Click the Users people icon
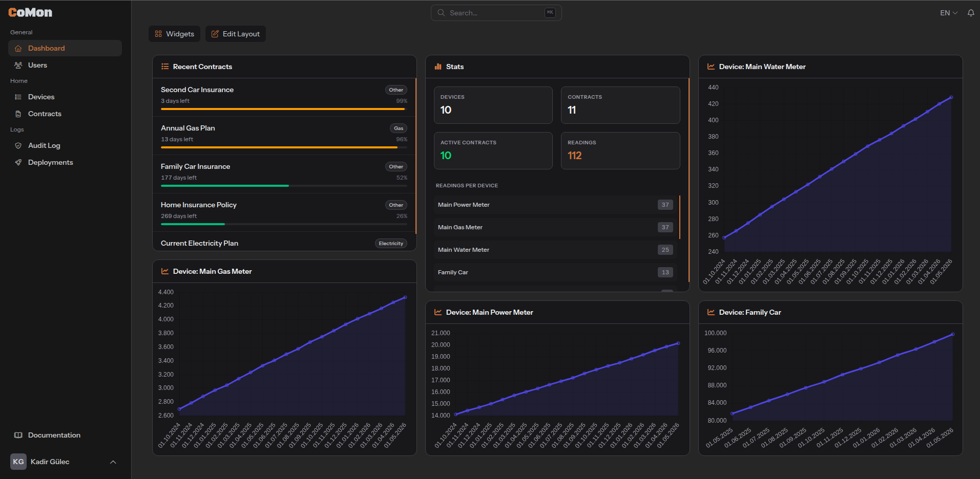980x479 pixels. [x=18, y=65]
